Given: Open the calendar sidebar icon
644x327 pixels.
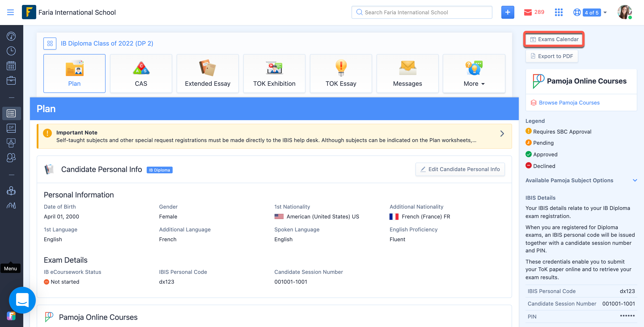Looking at the screenshot, I should [x=11, y=66].
